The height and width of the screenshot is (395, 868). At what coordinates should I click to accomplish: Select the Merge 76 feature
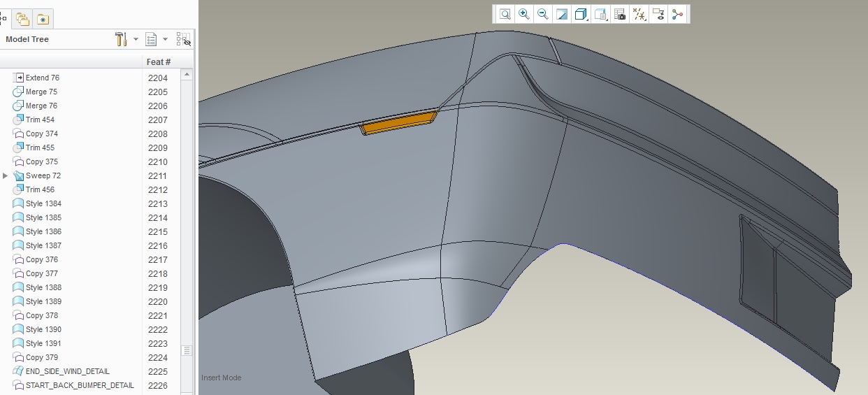pyautogui.click(x=42, y=106)
